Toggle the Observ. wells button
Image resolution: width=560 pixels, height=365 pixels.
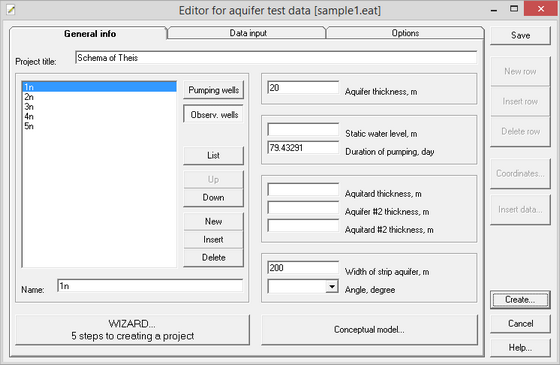pos(214,114)
